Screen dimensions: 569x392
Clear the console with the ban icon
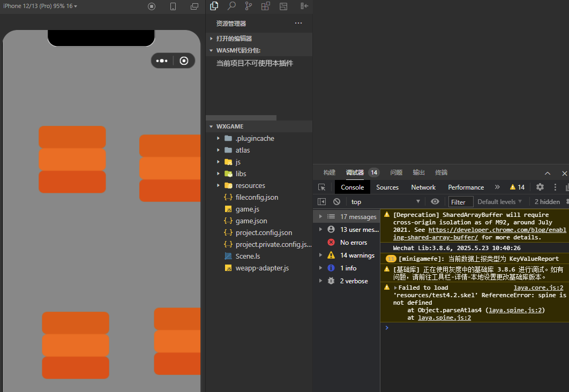coord(336,202)
